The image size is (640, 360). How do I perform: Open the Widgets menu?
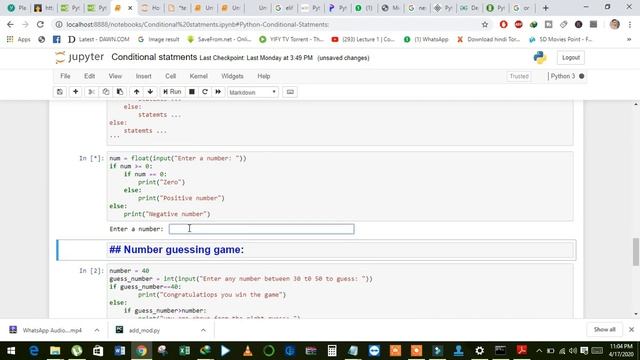232,76
